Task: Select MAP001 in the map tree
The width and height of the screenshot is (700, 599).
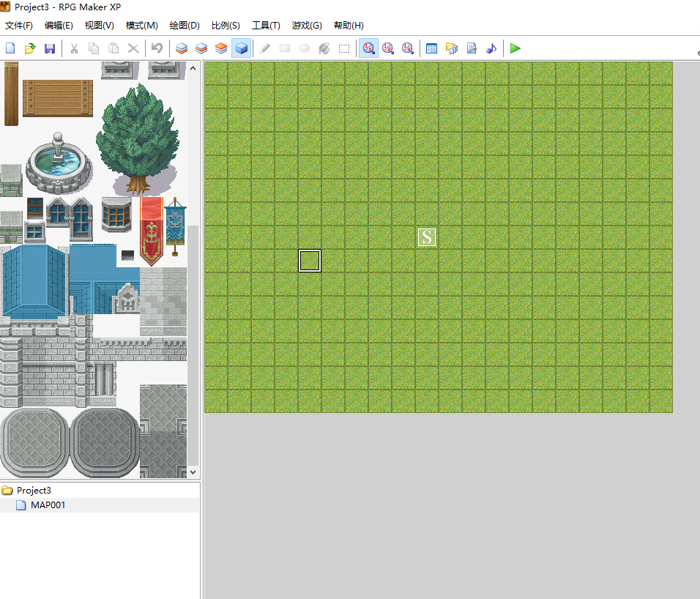Action: pos(48,505)
